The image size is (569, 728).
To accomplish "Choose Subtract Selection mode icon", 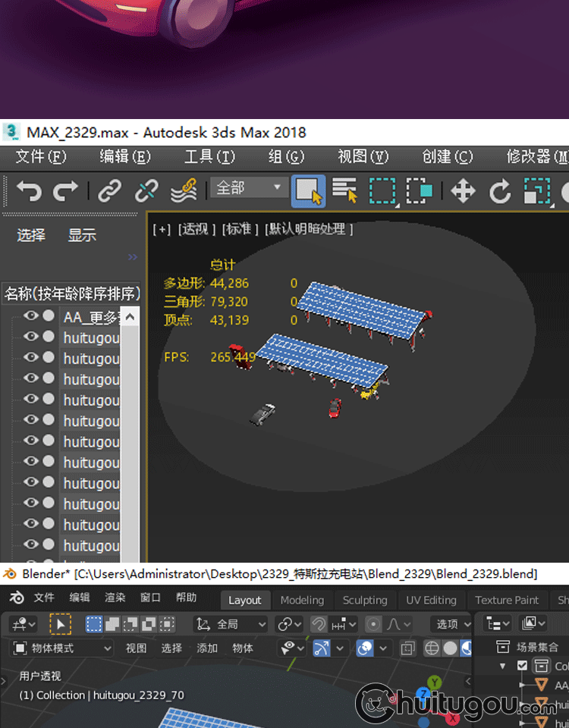I will point(130,624).
